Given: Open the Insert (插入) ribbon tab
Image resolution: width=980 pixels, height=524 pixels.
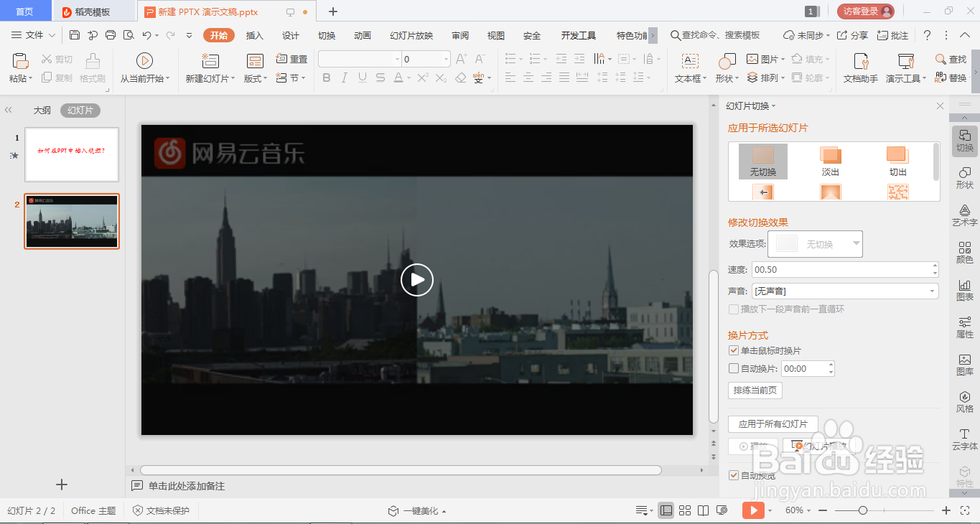Looking at the screenshot, I should pyautogui.click(x=255, y=36).
